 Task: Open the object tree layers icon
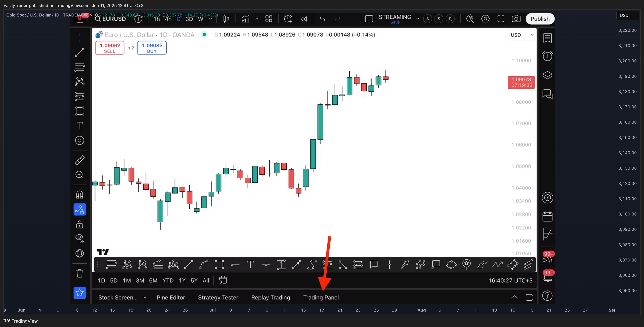tap(547, 75)
